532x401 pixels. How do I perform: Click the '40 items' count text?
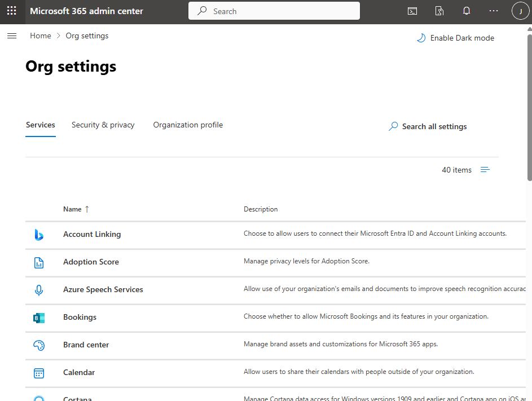[456, 170]
